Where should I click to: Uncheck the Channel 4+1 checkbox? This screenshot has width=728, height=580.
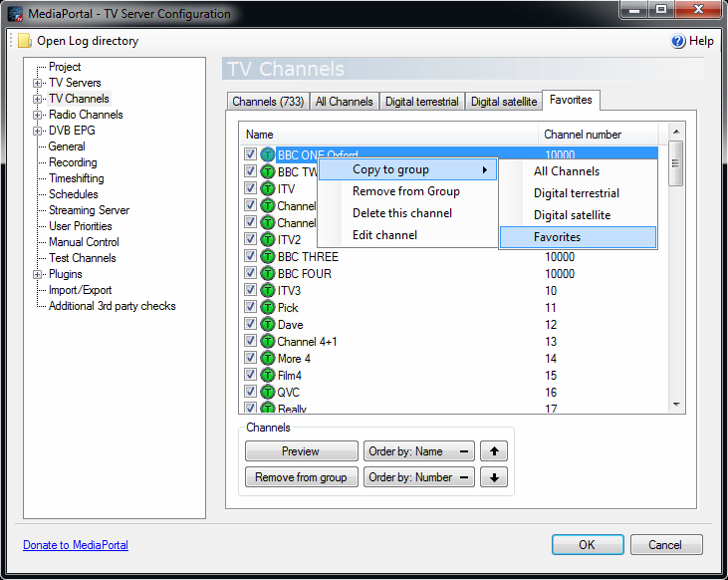(x=250, y=340)
